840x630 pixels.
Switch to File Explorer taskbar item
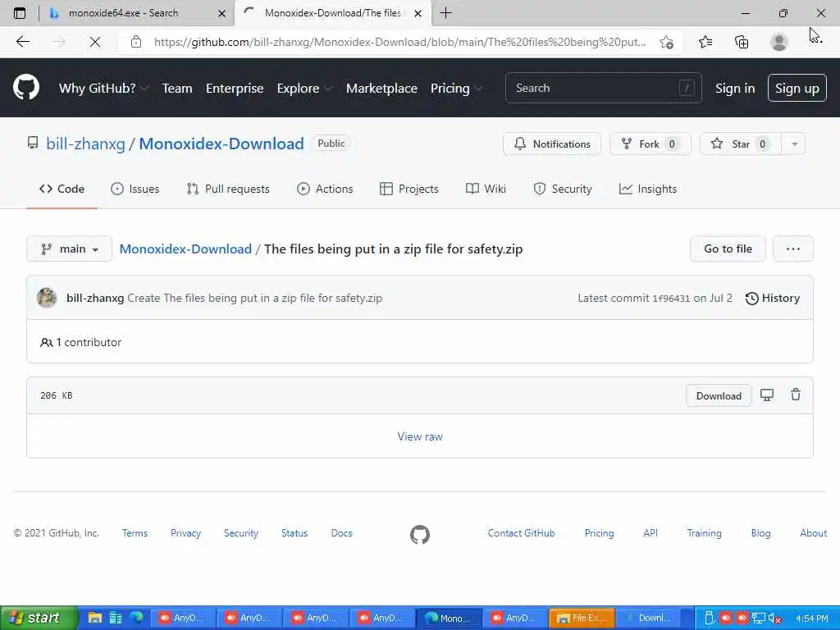click(x=582, y=618)
